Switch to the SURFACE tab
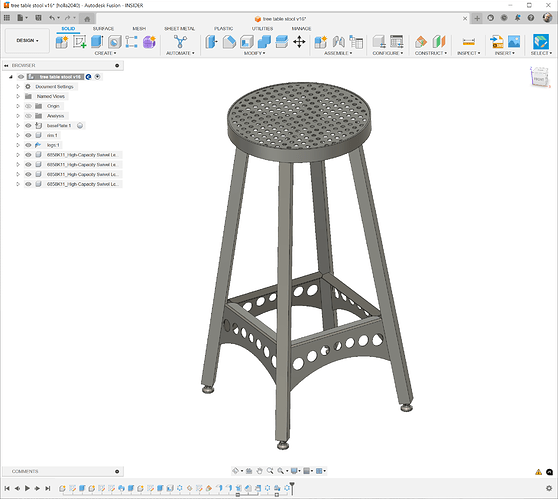This screenshot has width=558, height=499. 103,28
